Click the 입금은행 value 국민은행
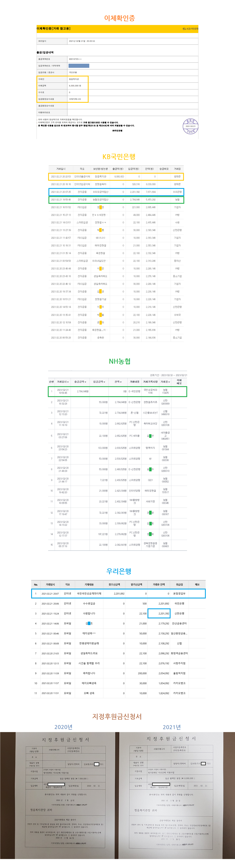235x868 pixels. [73, 72]
